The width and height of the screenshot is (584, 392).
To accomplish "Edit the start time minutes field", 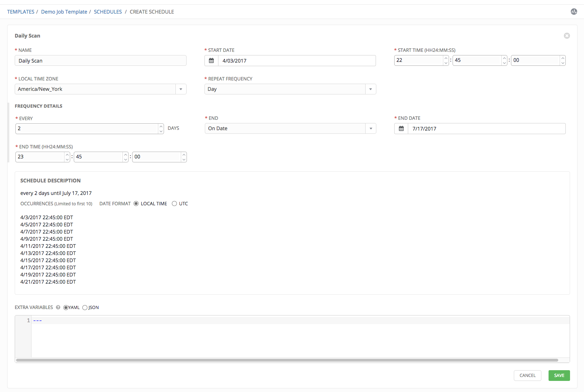I will coord(477,60).
